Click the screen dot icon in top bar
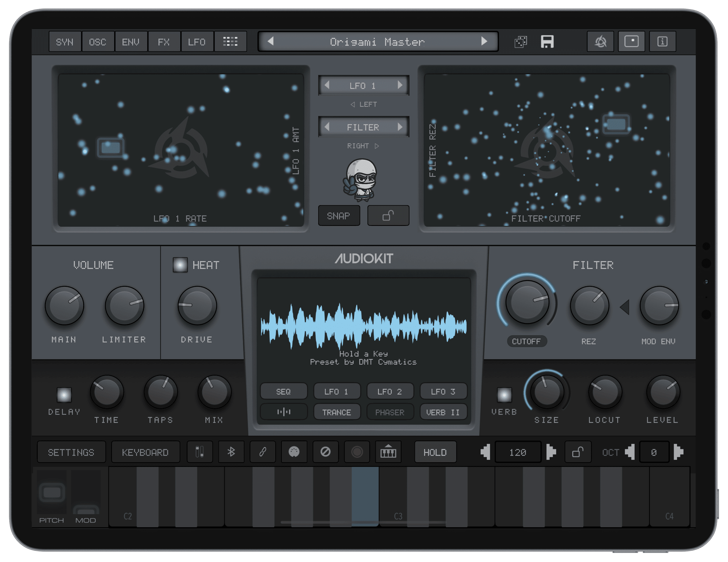 pos(631,42)
